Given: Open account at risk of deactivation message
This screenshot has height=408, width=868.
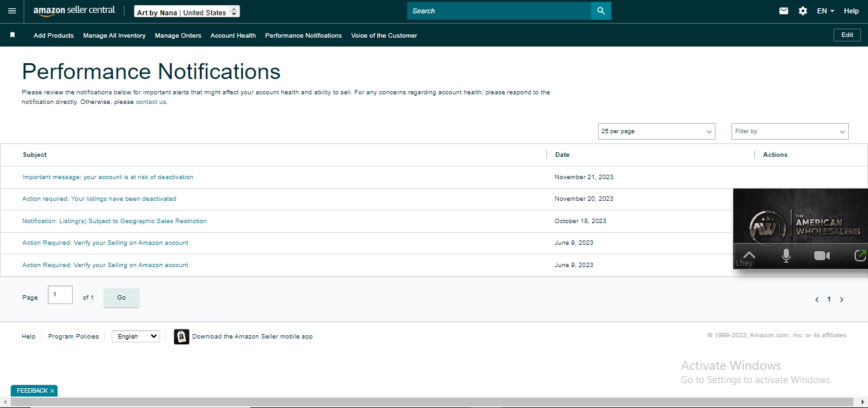Looking at the screenshot, I should pos(108,177).
